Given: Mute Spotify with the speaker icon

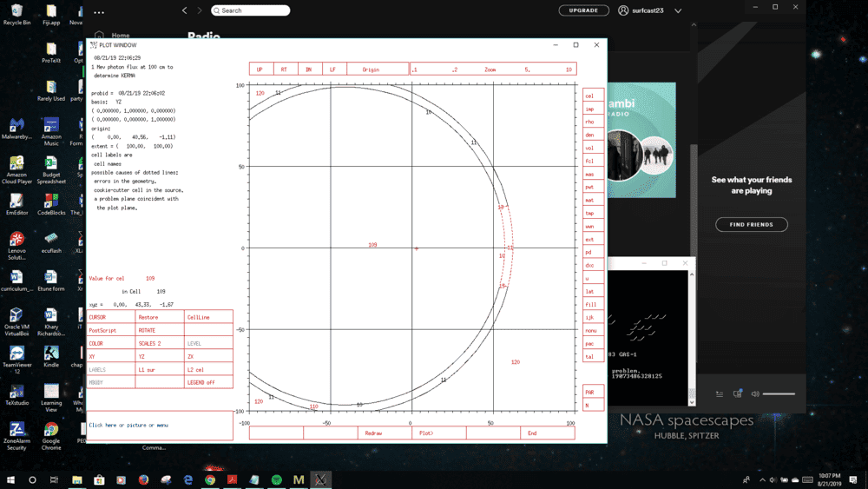Looking at the screenshot, I should pyautogui.click(x=755, y=393).
